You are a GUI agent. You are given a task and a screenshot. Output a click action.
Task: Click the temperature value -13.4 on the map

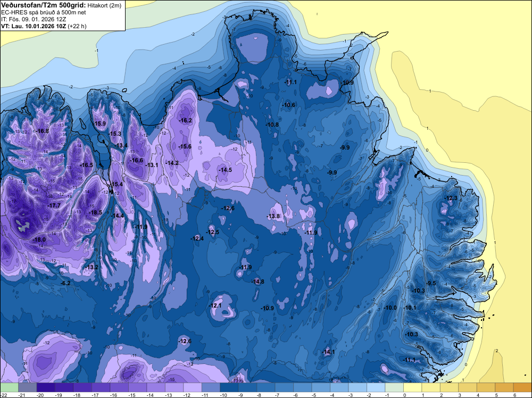pyautogui.click(x=121, y=146)
